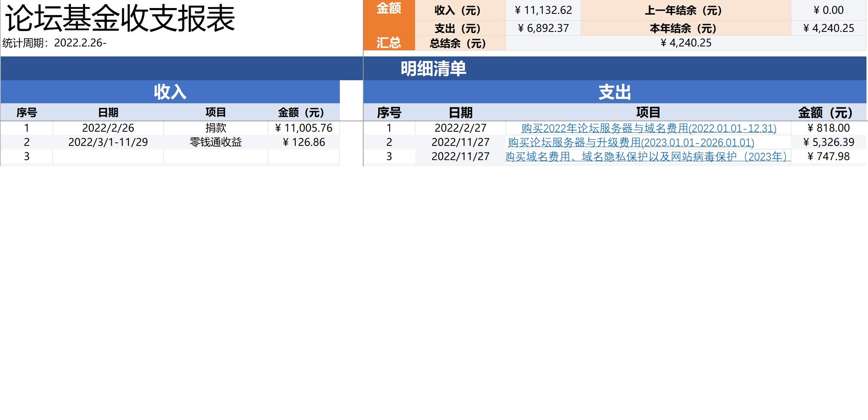This screenshot has width=868, height=420.
Task: Click the orange 汇总 label cell
Action: pyautogui.click(x=389, y=43)
